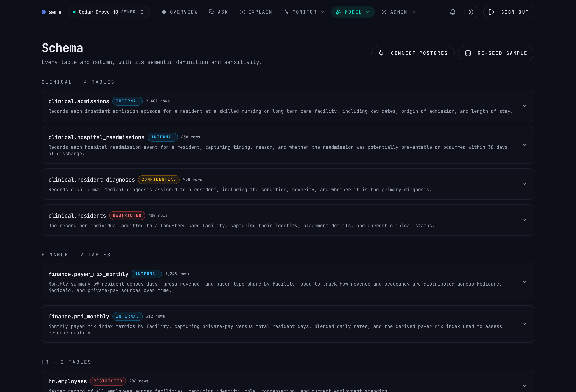Click the 'FINANCE · 2 TABLES' section heading
Image resolution: width=576 pixels, height=392 pixels.
[76, 255]
